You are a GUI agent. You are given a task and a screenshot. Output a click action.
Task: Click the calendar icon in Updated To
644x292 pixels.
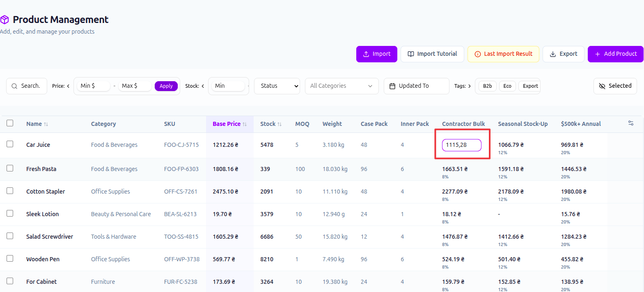point(392,86)
